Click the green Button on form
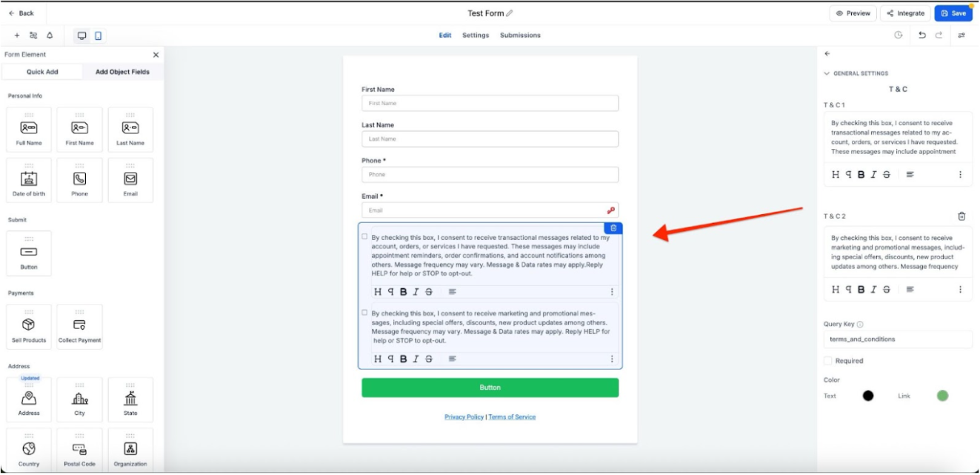The width and height of the screenshot is (980, 475). (x=490, y=388)
